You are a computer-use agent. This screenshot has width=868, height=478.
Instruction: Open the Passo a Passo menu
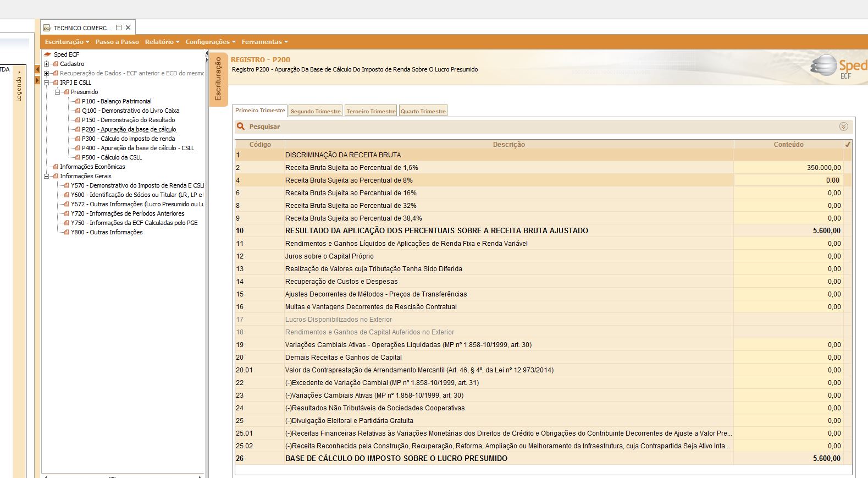tap(117, 42)
